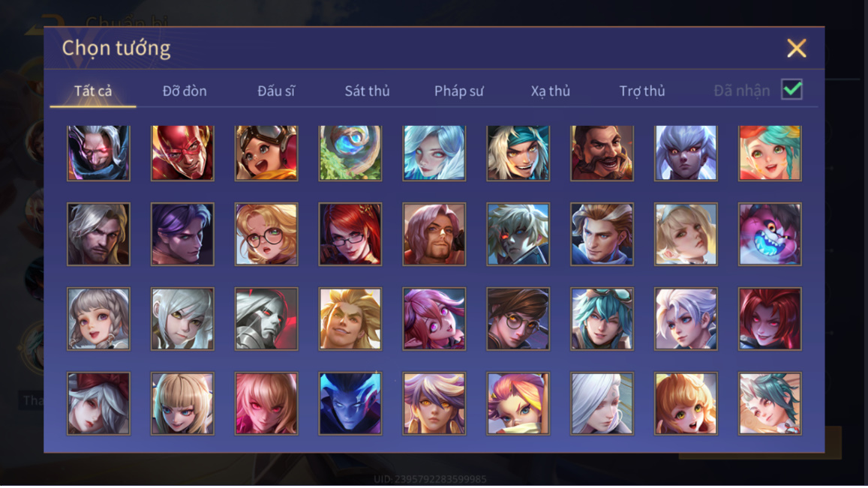Select the mustached bearded man hero portrait
The width and height of the screenshot is (868, 488).
click(602, 153)
